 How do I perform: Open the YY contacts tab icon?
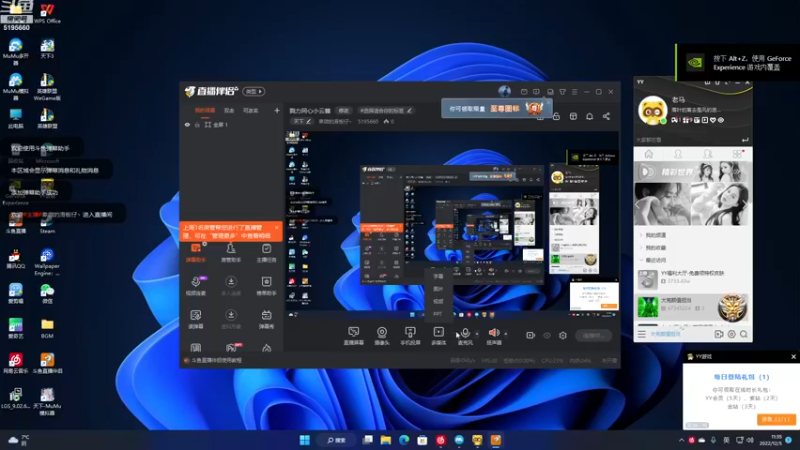(678, 154)
